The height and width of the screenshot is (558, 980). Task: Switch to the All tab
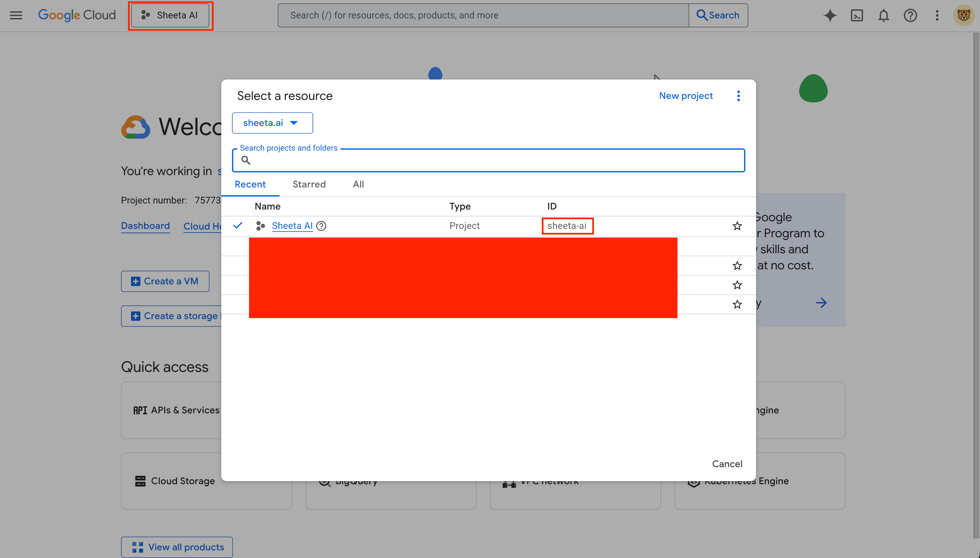tap(358, 184)
